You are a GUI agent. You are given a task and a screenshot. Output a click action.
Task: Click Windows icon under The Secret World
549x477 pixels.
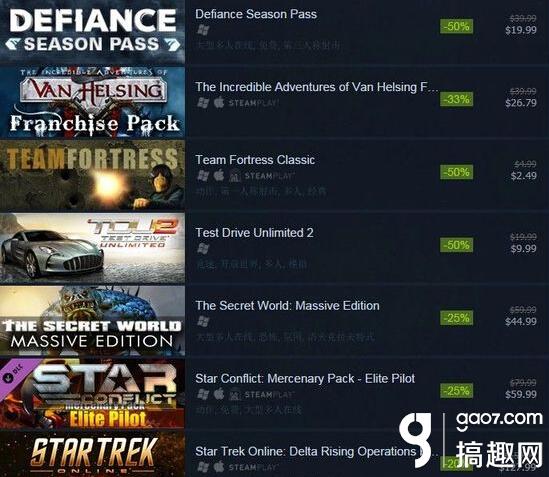(x=203, y=322)
